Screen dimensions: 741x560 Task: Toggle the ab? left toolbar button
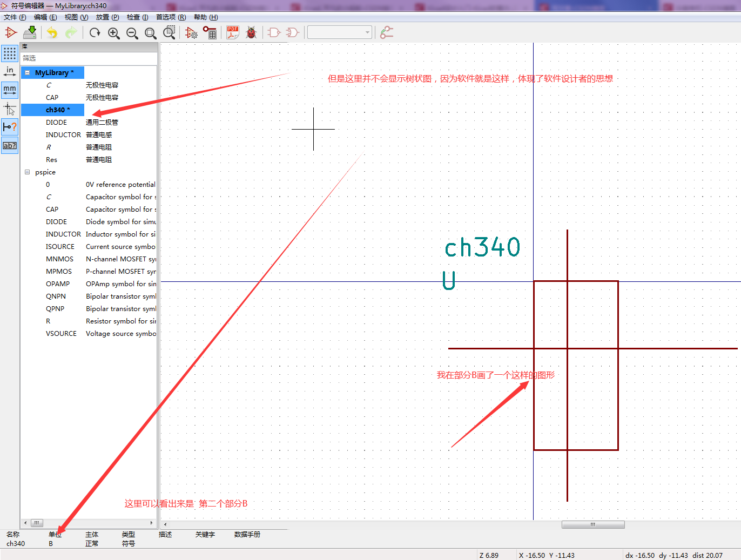pyautogui.click(x=10, y=145)
